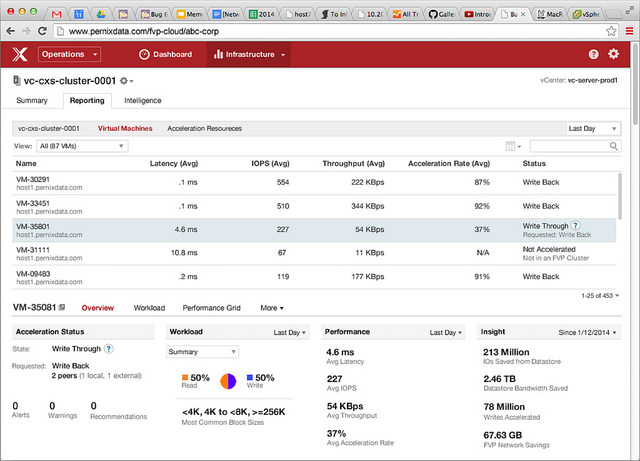The image size is (640, 461).
Task: Open Performance Last Day dropdown
Action: 445,332
